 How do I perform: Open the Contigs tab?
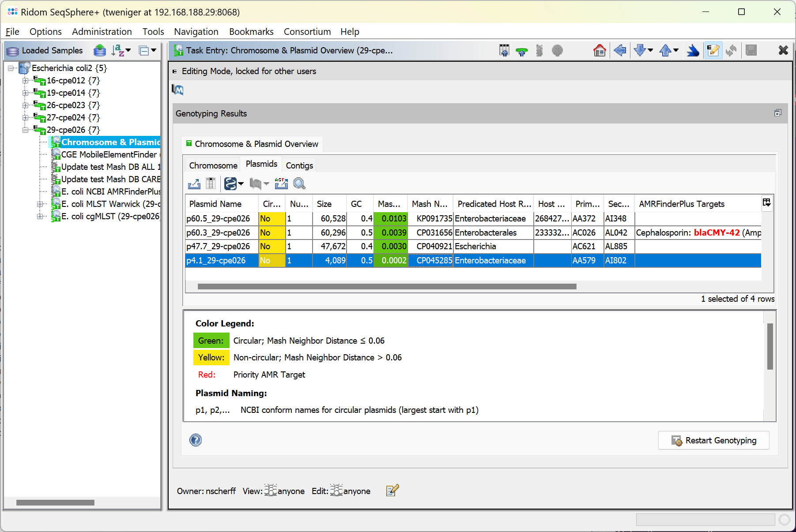tap(299, 165)
